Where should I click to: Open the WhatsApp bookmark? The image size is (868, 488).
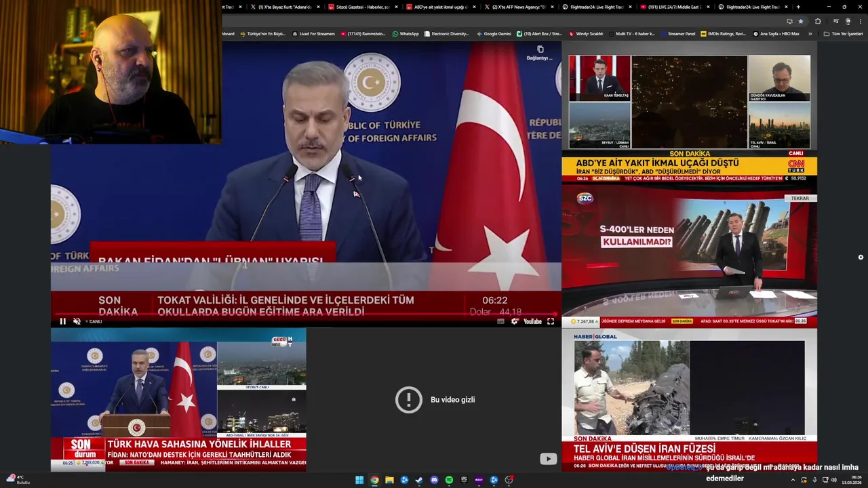pyautogui.click(x=406, y=33)
